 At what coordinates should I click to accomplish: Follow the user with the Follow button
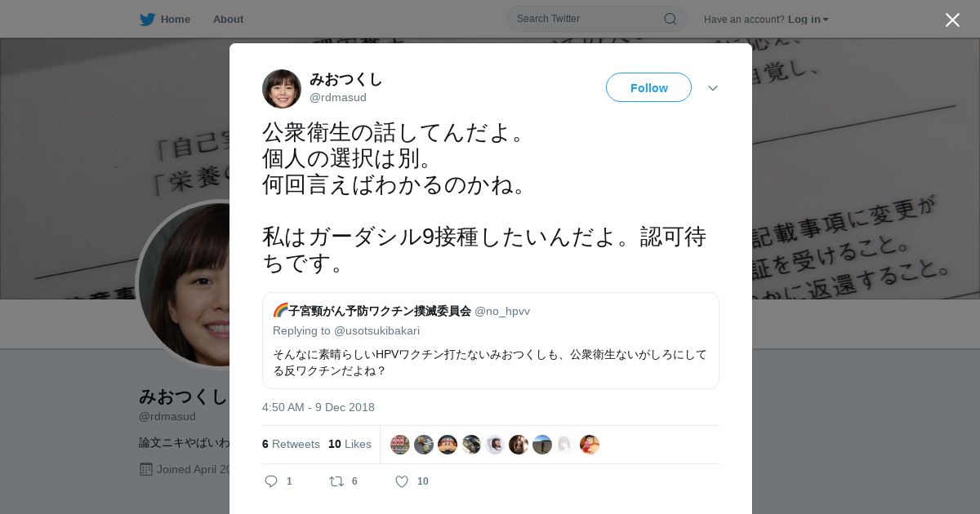(x=648, y=87)
